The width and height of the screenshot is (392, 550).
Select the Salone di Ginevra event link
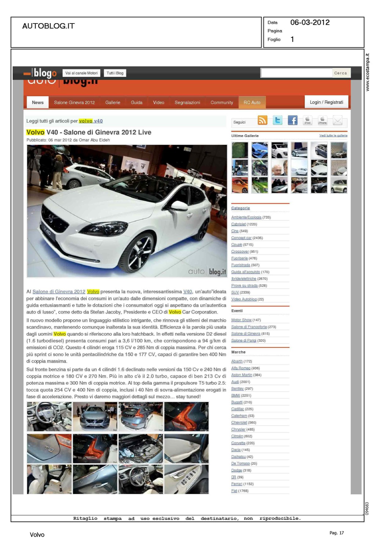point(246,334)
